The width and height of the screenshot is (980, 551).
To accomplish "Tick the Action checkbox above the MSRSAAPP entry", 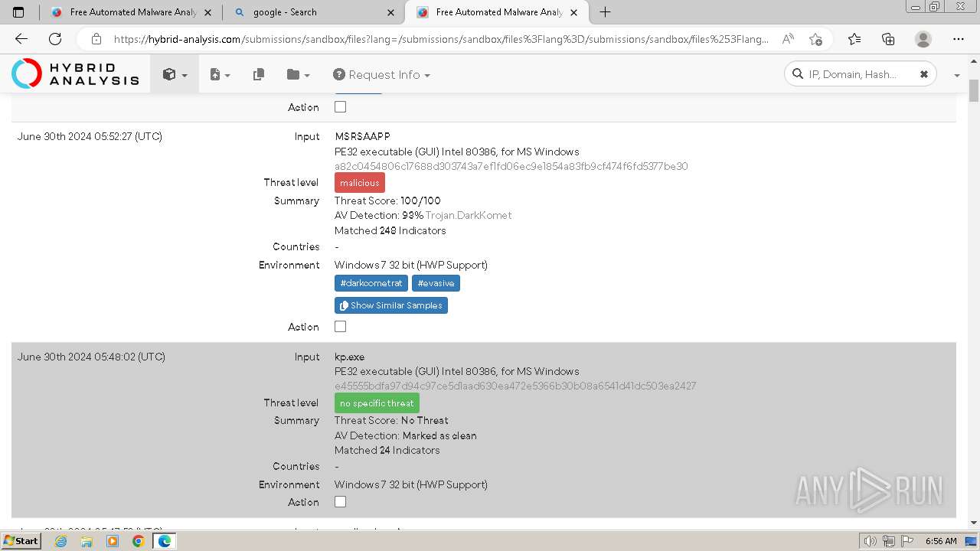I will [x=341, y=107].
